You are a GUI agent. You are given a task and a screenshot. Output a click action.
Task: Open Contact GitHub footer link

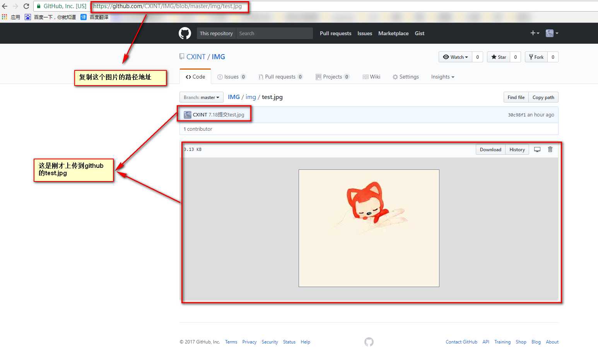pyautogui.click(x=461, y=342)
